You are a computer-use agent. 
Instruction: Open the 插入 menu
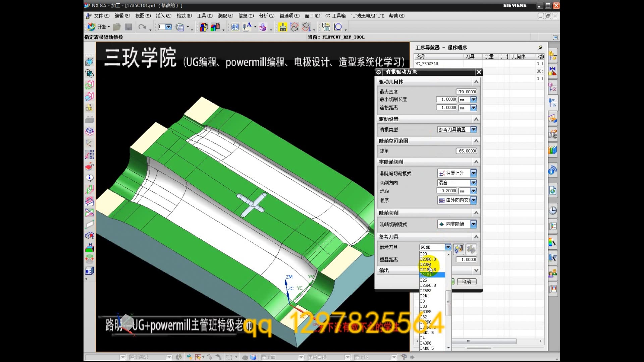click(x=163, y=16)
